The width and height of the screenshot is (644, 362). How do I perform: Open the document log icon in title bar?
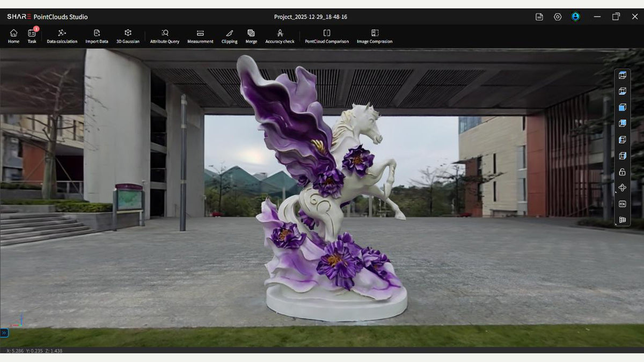[539, 17]
